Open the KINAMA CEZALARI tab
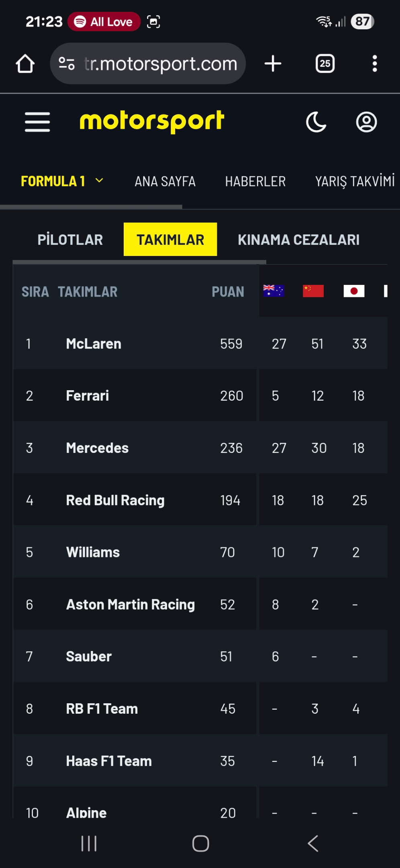 (x=298, y=240)
